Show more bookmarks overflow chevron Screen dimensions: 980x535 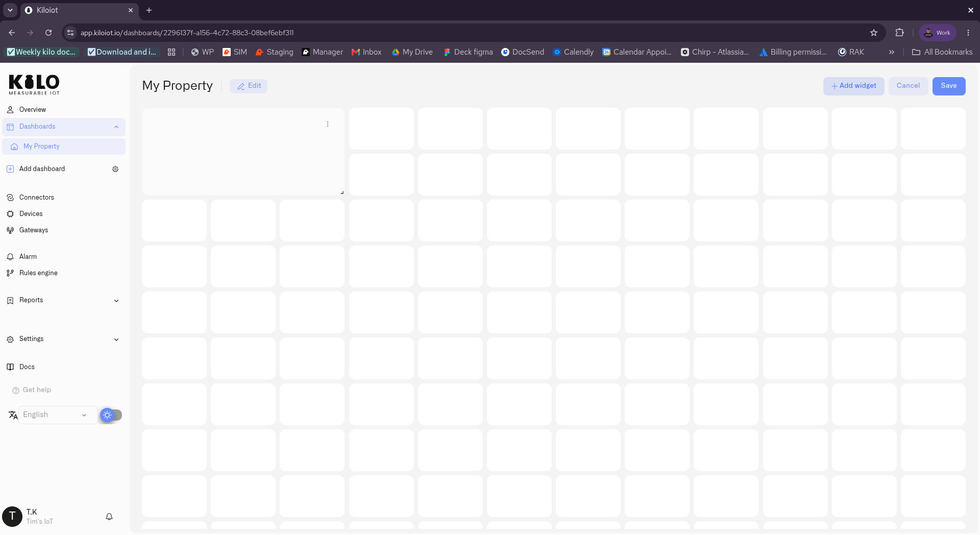point(891,52)
